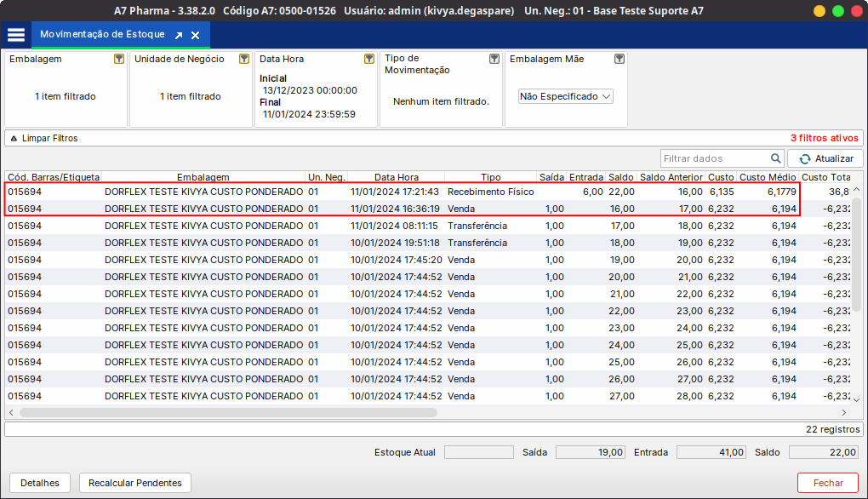Sort by the Custo Médio column header
Viewport: 868px width, 499px height.
point(767,177)
